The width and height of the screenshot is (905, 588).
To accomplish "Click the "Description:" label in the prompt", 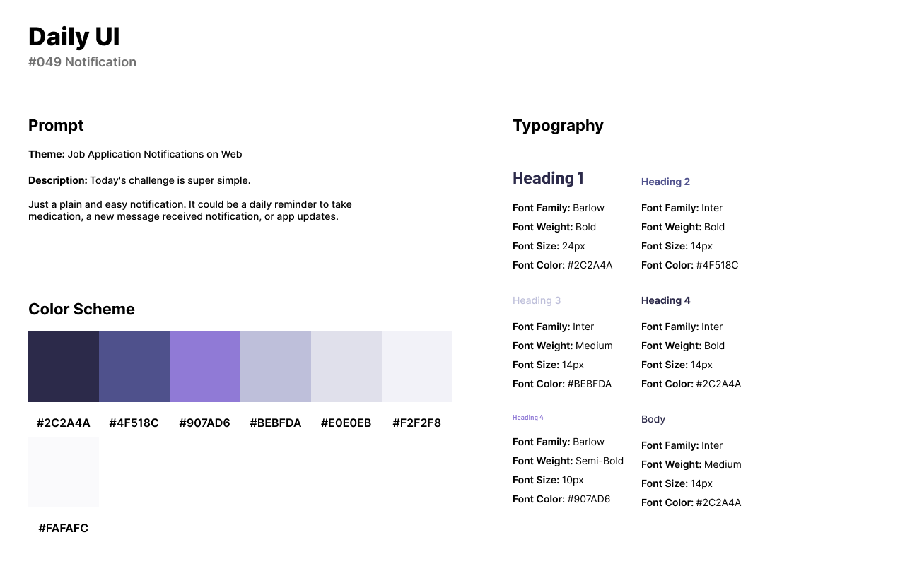I will [58, 180].
